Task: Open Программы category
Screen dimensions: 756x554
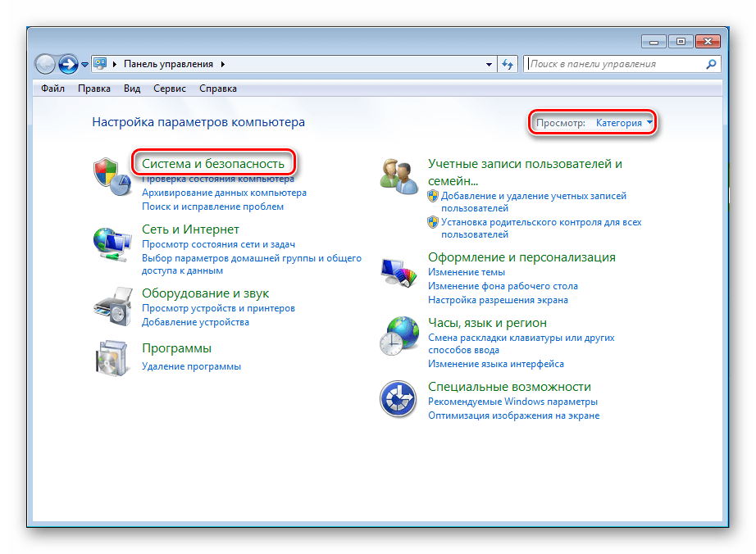Action: coord(176,347)
